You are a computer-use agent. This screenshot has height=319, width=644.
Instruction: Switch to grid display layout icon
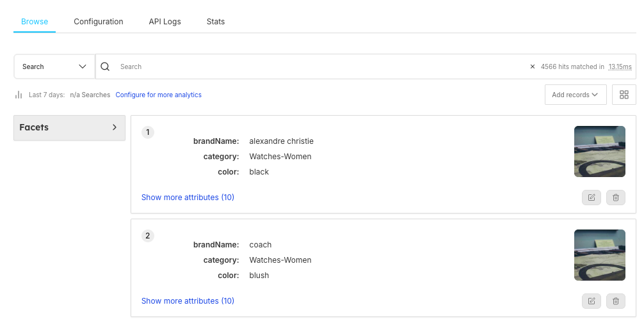[x=624, y=95]
